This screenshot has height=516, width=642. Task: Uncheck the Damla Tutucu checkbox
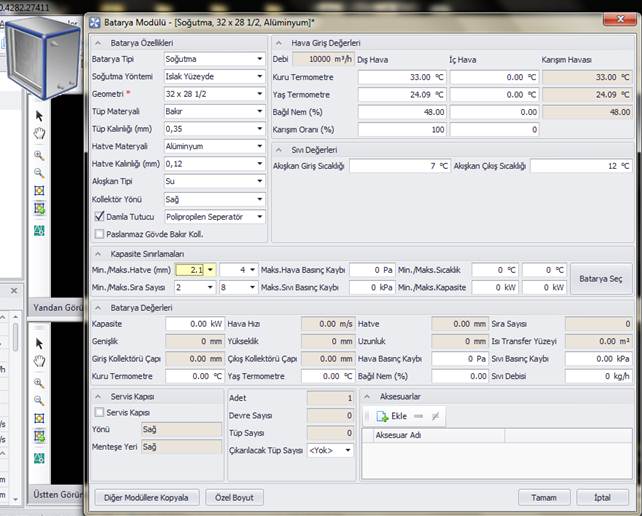(x=99, y=217)
